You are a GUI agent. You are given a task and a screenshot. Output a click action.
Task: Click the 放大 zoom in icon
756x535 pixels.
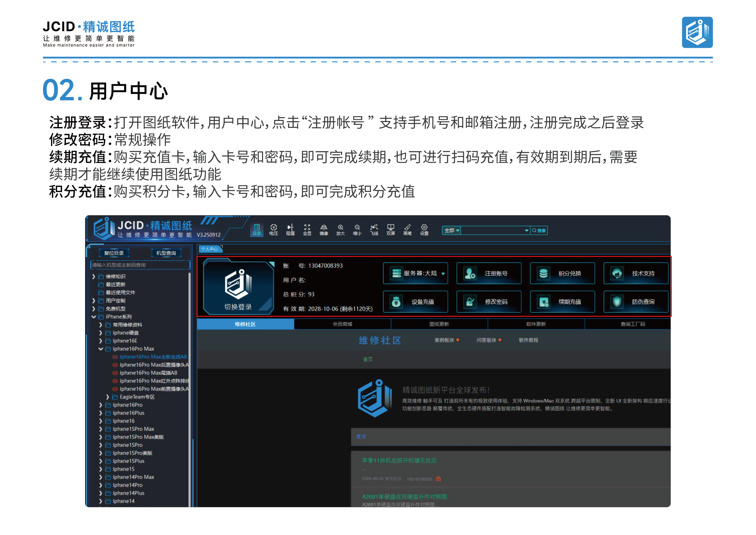(340, 230)
